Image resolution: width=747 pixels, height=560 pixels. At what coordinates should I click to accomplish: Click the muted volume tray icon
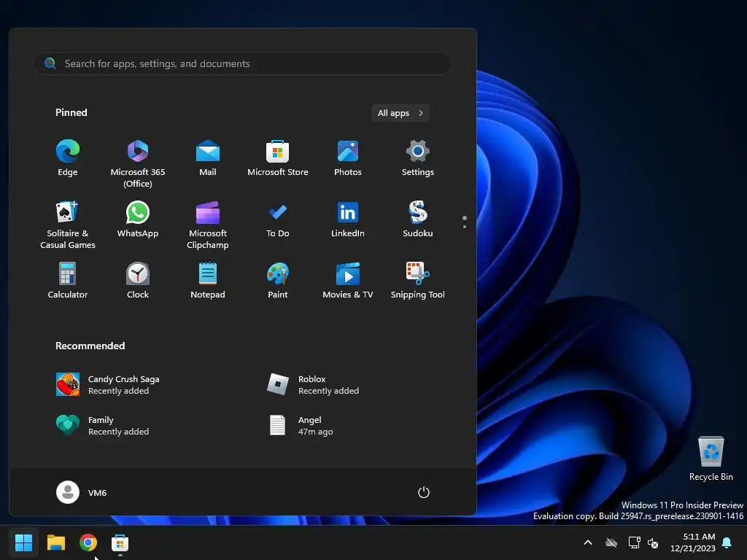(653, 542)
